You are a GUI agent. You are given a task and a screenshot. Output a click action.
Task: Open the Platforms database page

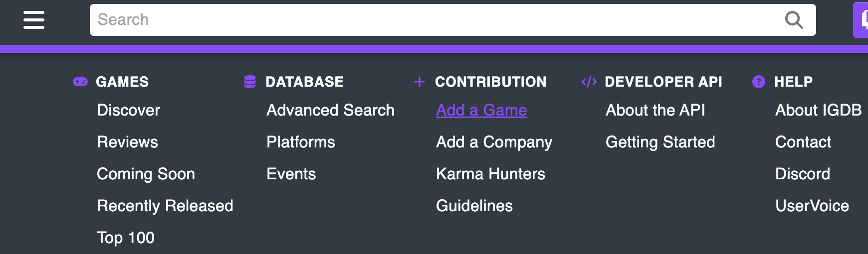[x=301, y=142]
